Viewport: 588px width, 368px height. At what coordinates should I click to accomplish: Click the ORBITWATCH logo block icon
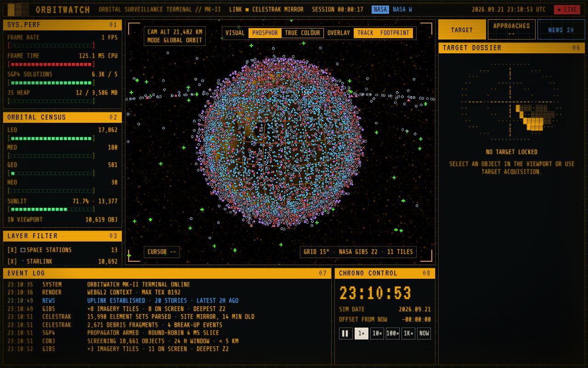pos(18,10)
